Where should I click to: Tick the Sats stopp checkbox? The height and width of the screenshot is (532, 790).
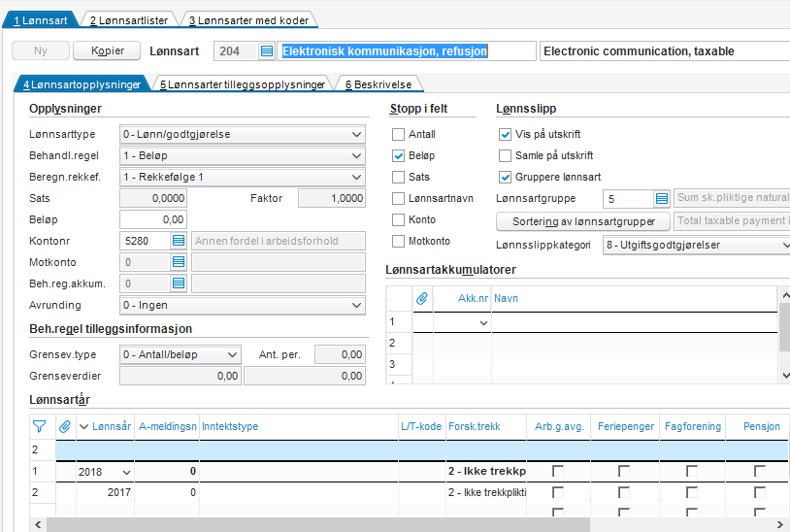[x=398, y=177]
